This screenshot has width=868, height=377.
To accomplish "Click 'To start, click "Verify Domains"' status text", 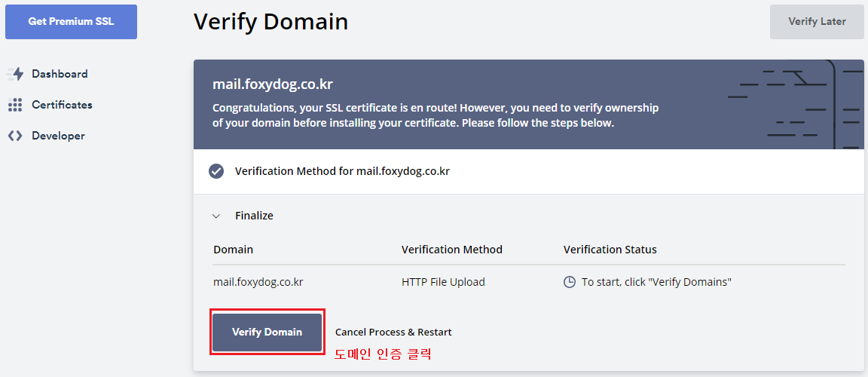I will (x=656, y=282).
